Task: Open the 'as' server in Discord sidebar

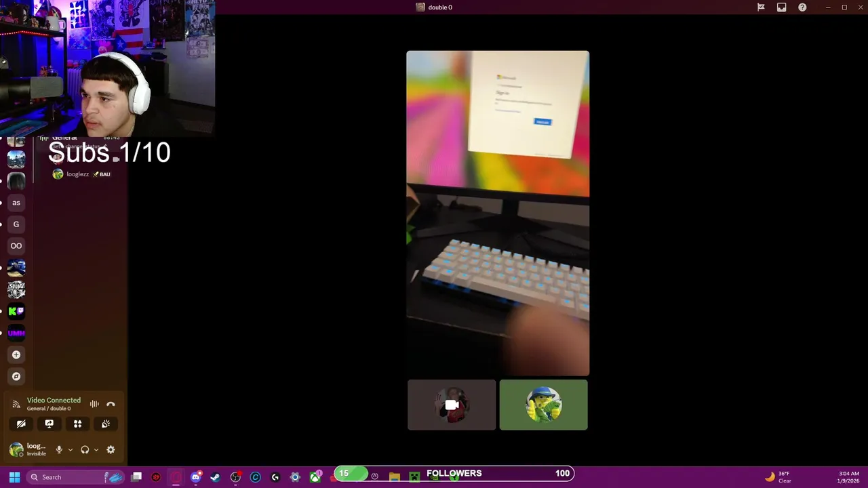Action: pos(16,203)
